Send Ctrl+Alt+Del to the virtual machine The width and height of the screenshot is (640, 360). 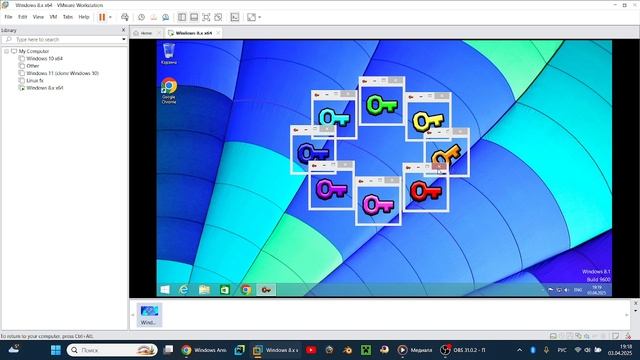[125, 17]
